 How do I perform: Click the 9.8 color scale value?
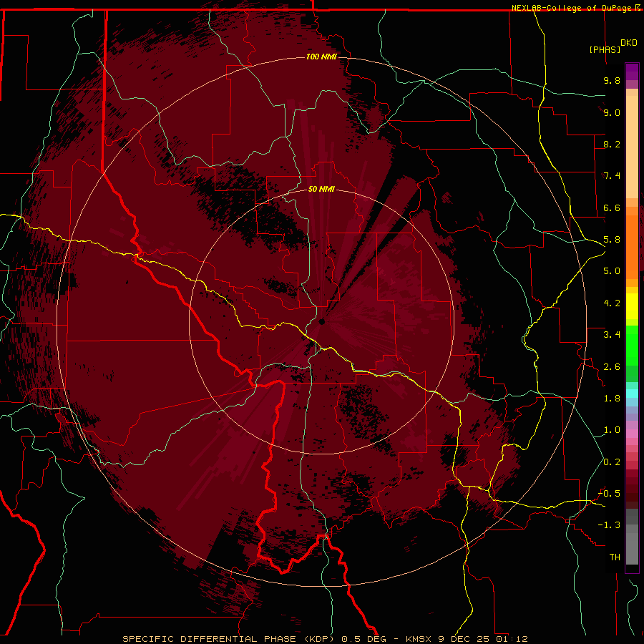(x=612, y=80)
